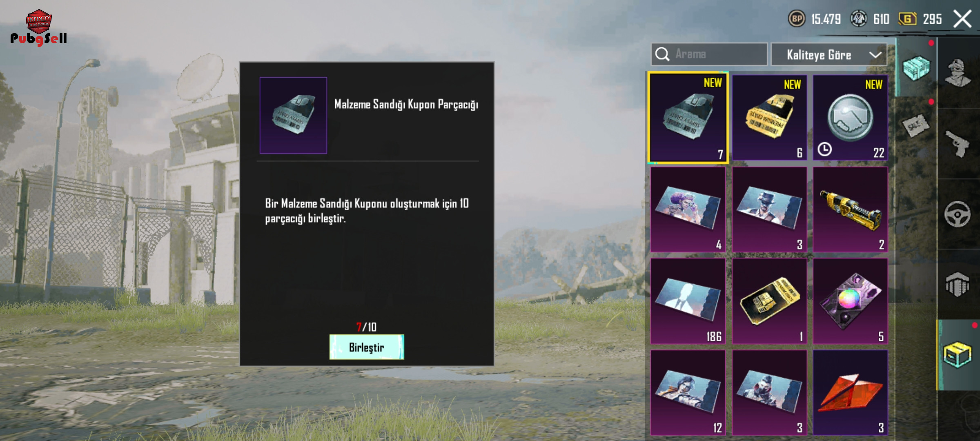
Task: Open the sale ticket tab
Action: pos(916,126)
